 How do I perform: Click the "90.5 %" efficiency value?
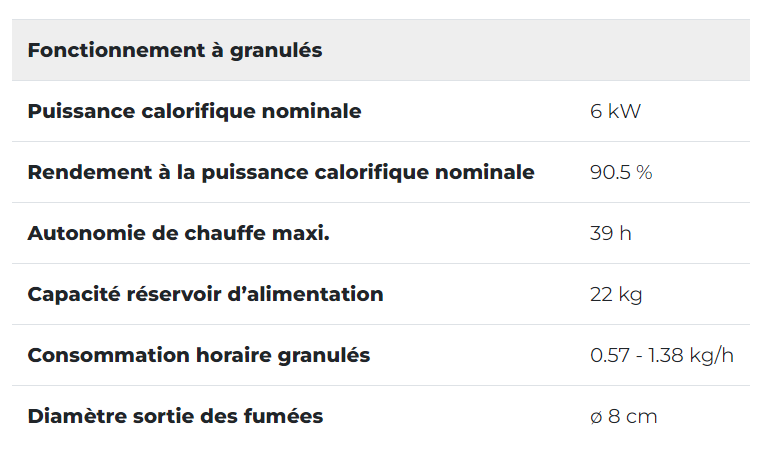point(621,172)
